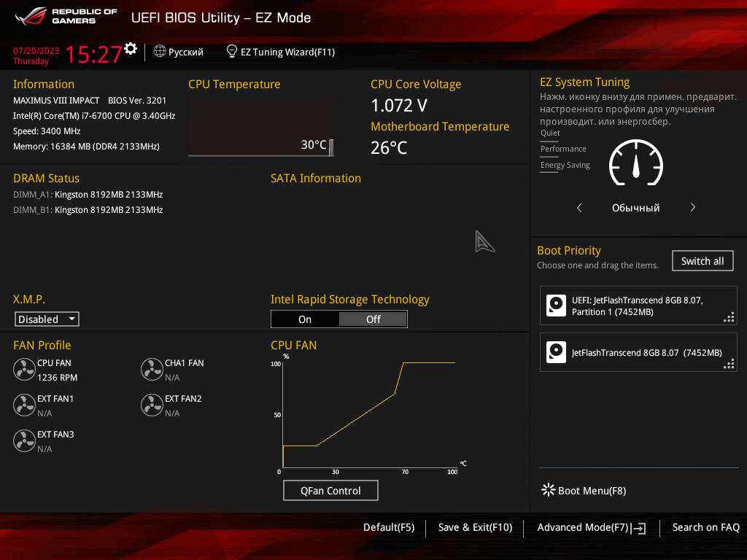Screen dimensions: 747x560
Task: Click the EXT FAN1 fan icon
Action: (x=24, y=405)
